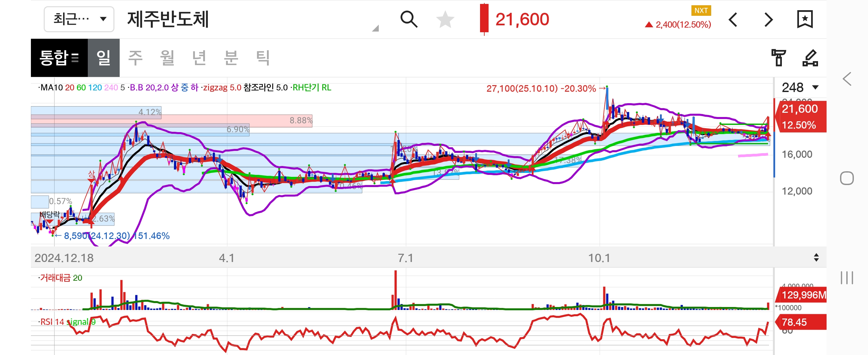Image resolution: width=868 pixels, height=355 pixels.
Task: Open the bookmark star page icon
Action: coord(805,19)
